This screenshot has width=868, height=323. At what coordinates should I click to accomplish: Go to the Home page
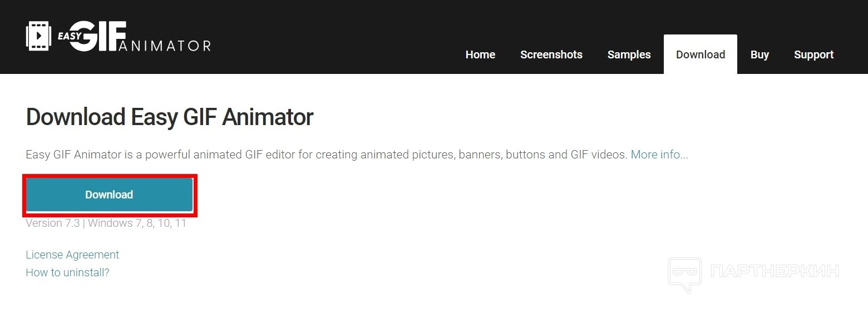[x=480, y=54]
